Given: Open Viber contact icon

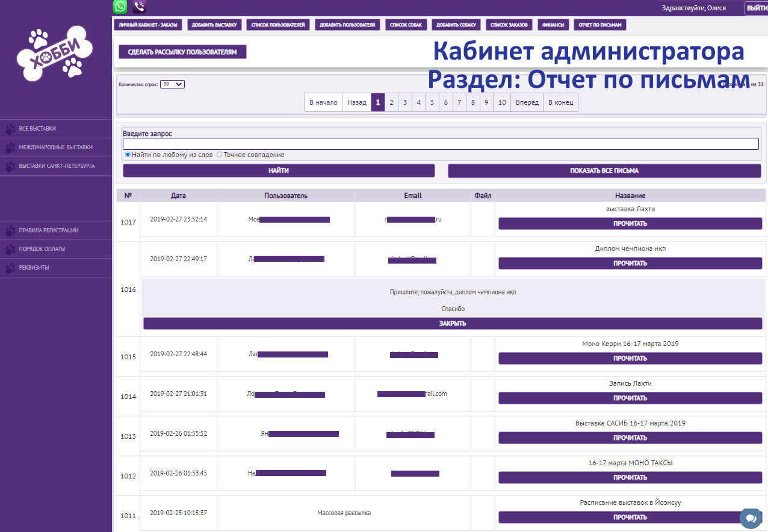Looking at the screenshot, I should (140, 7).
